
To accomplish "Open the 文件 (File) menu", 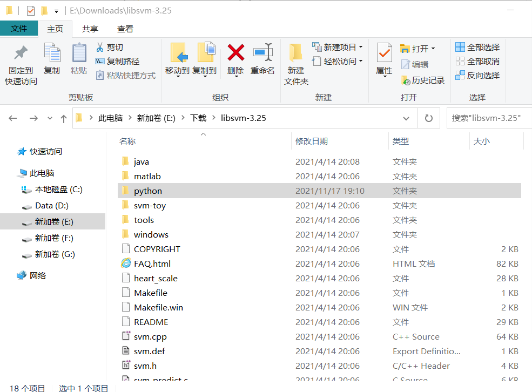I will point(18,28).
